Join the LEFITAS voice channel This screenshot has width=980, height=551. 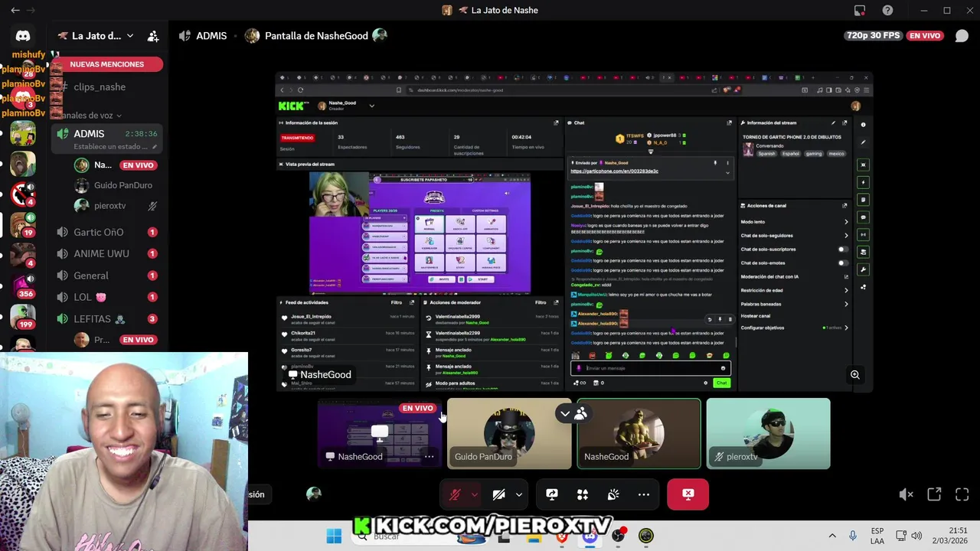point(107,319)
